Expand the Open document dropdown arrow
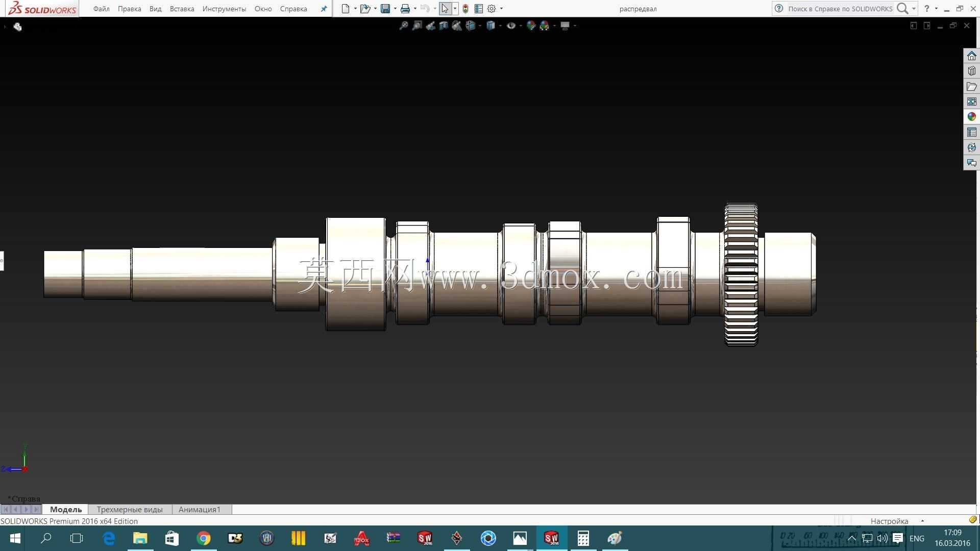The height and width of the screenshot is (551, 980). (x=375, y=9)
